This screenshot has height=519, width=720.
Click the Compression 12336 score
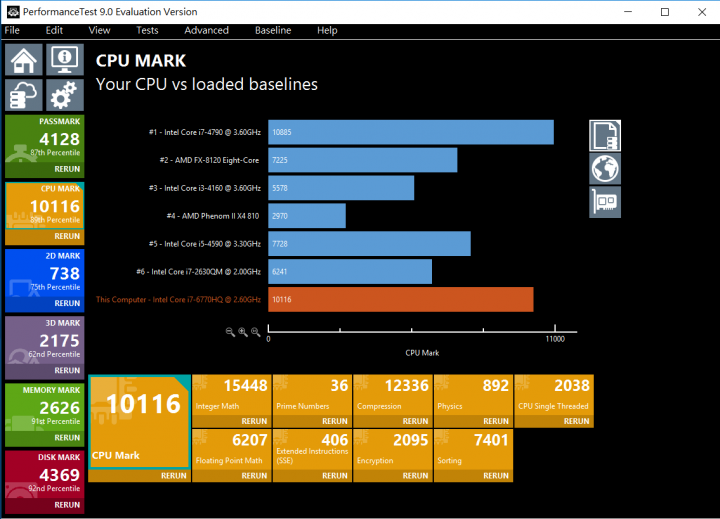406,386
